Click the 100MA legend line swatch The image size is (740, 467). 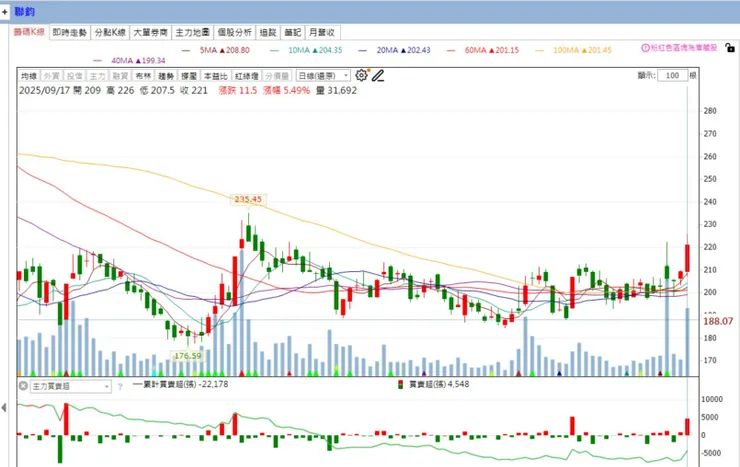coord(539,50)
